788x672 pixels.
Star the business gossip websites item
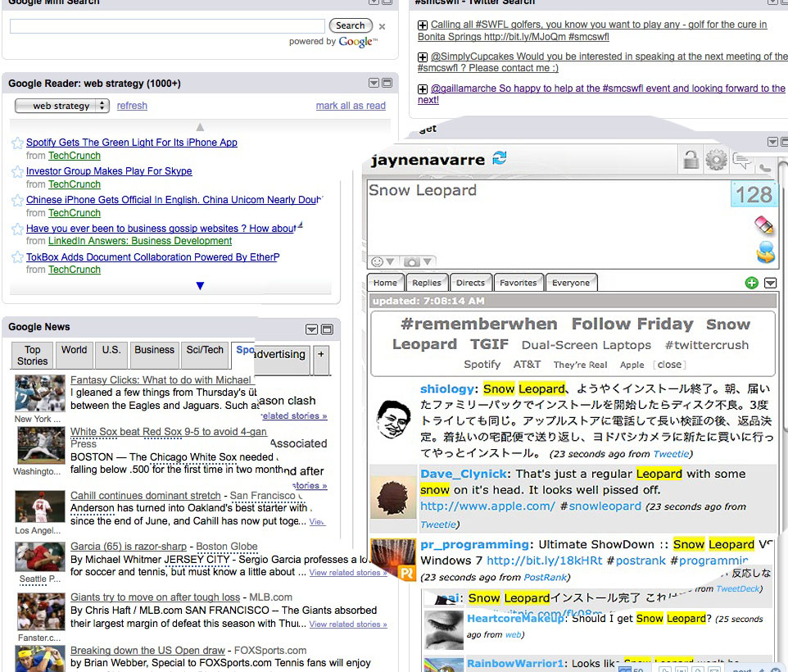point(17,229)
